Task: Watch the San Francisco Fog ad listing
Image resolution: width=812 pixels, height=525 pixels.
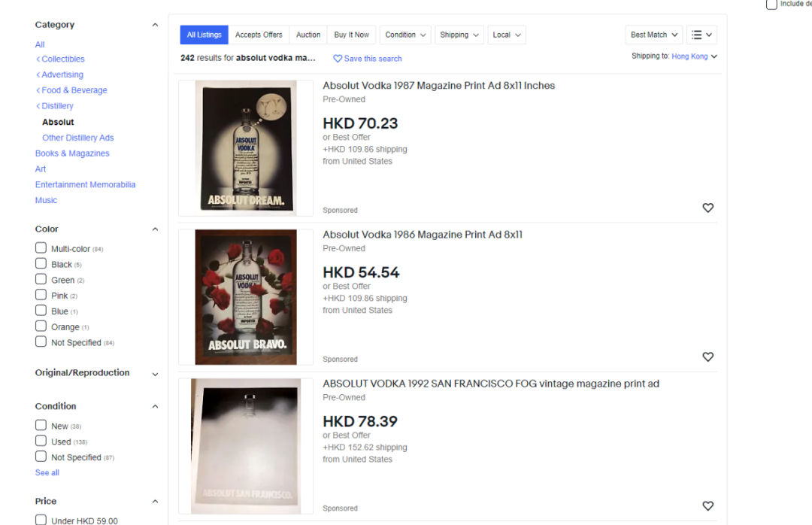Action: (707, 506)
